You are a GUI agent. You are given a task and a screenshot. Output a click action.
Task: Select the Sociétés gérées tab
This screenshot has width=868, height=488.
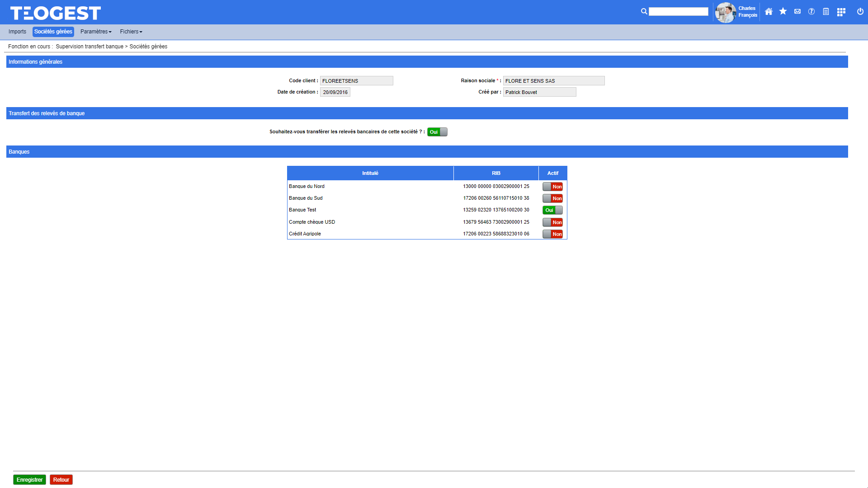point(53,32)
